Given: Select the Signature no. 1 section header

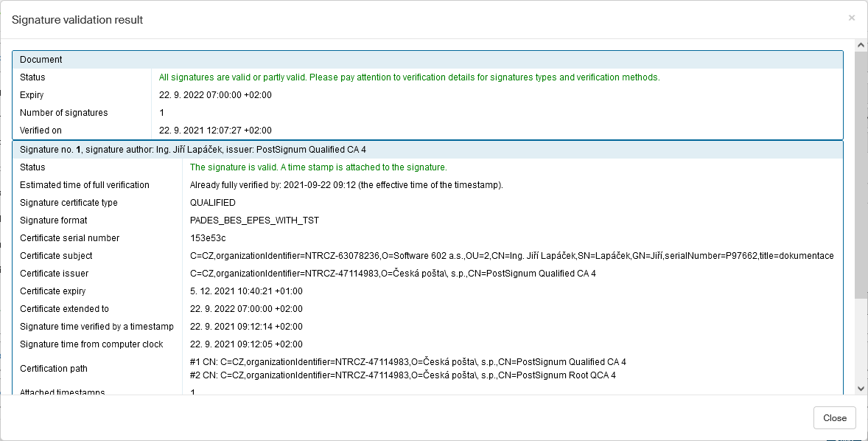Looking at the screenshot, I should tap(427, 150).
